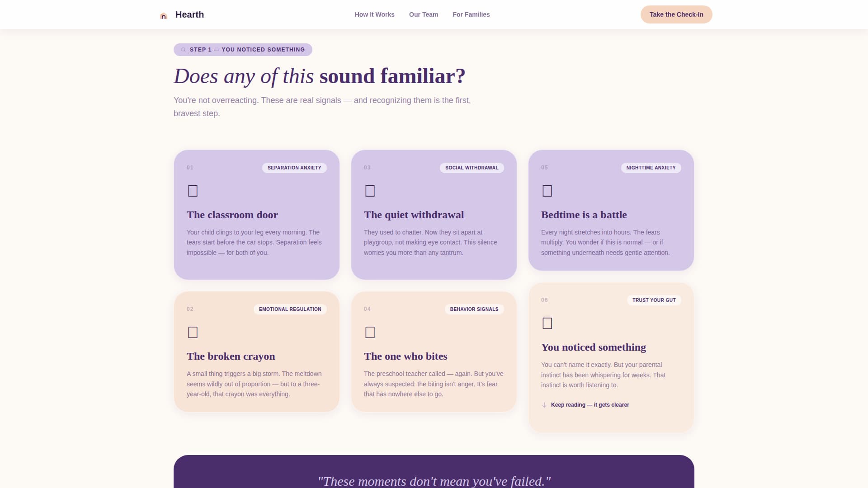Click You noticed something card heading
The image size is (868, 488).
click(x=594, y=347)
